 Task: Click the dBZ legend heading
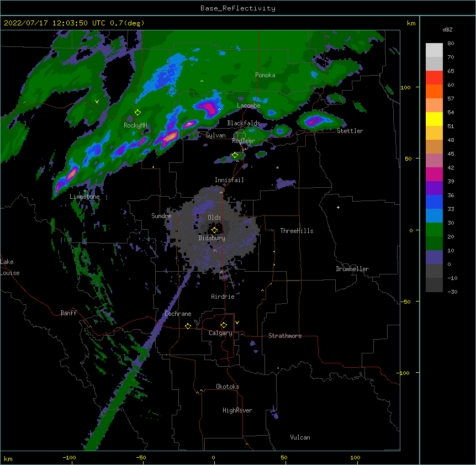click(447, 29)
